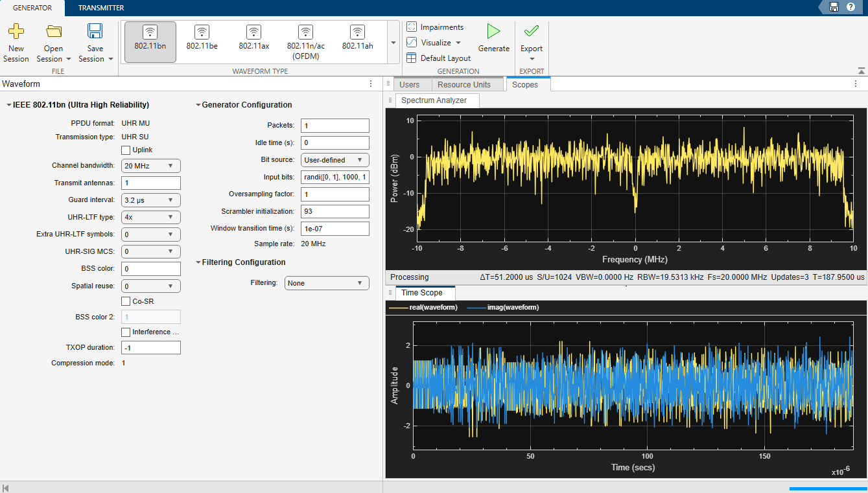Open the Impairments panel
This screenshot has height=493, width=868.
[435, 27]
